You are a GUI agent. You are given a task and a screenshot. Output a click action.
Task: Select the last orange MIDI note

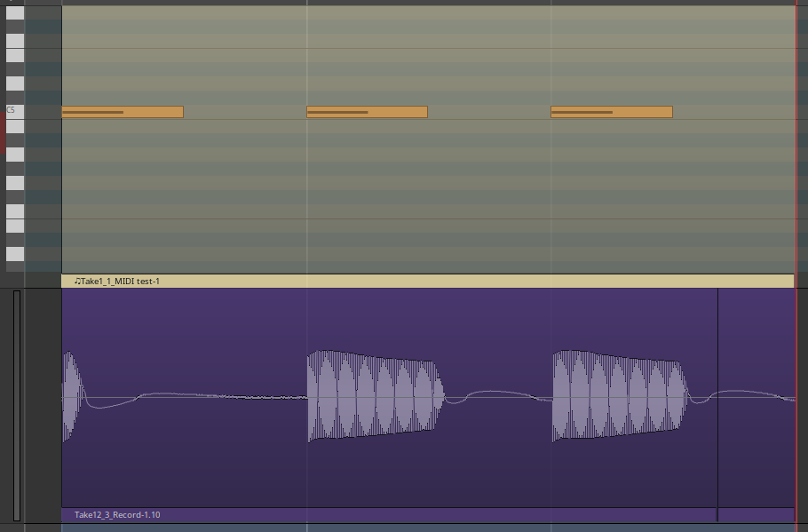point(611,112)
